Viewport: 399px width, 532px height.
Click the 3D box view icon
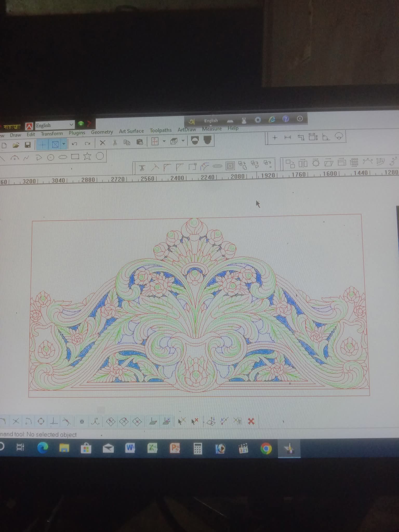coord(174,141)
